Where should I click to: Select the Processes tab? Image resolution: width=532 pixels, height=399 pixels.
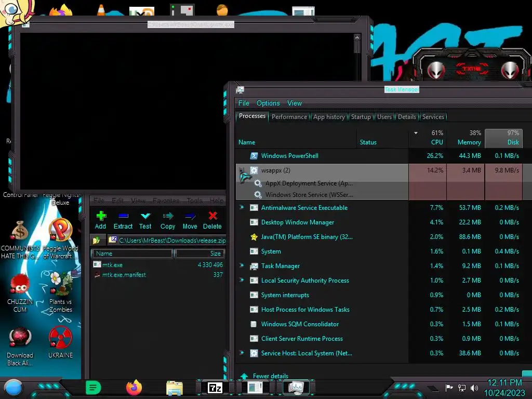click(252, 116)
